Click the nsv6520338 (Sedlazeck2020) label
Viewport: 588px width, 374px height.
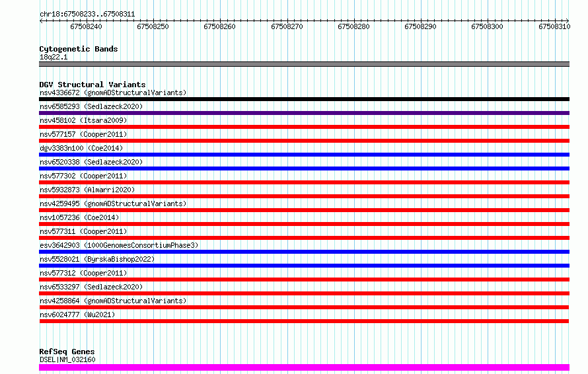(x=91, y=162)
